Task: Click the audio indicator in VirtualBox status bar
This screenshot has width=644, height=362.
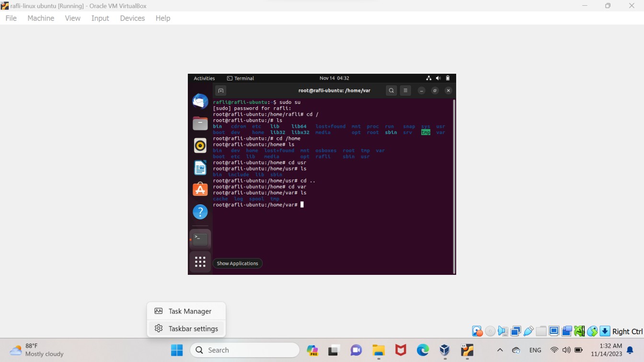Action: pos(503,331)
